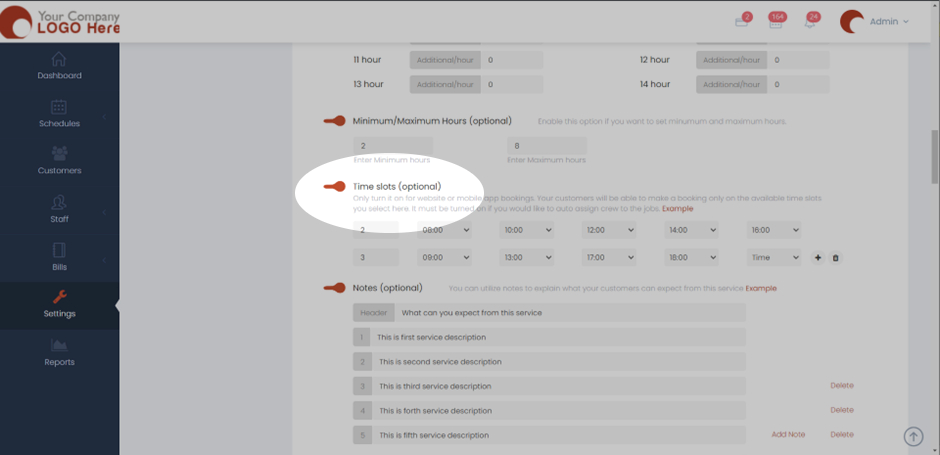Open the empty Time dropdown in second row
This screenshot has width=940, height=455.
(x=773, y=258)
